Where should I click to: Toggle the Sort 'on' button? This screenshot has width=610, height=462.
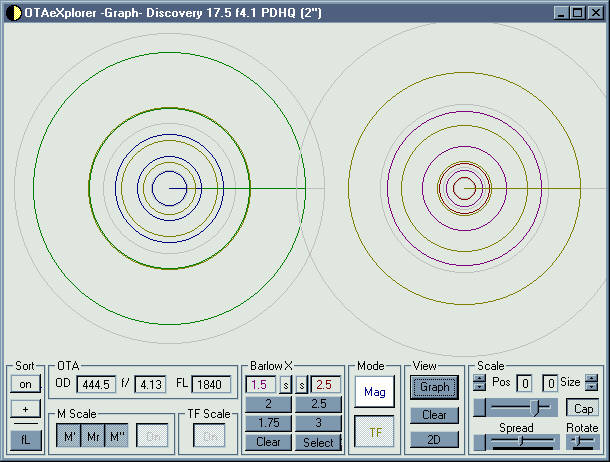click(x=26, y=384)
